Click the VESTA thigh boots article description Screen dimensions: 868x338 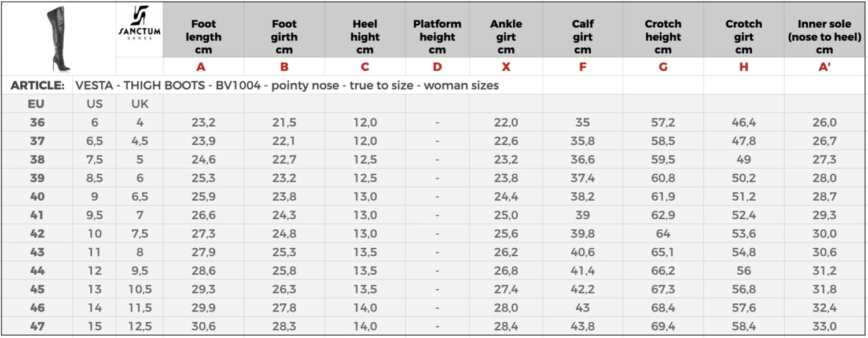287,86
